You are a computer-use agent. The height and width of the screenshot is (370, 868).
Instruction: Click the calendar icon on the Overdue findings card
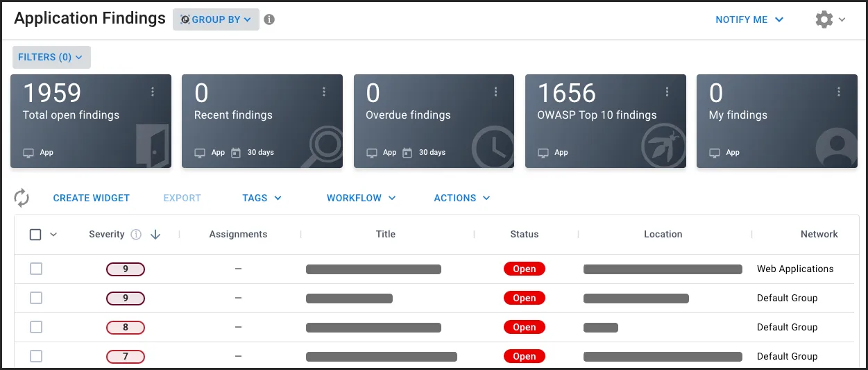[x=407, y=153]
